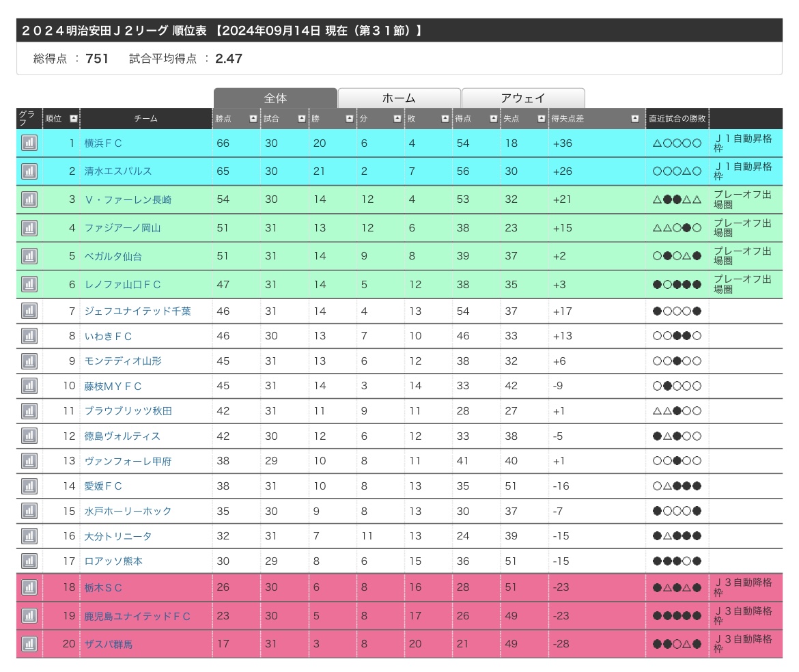Open team link ジェフユナイテッド千葉

coord(137,311)
